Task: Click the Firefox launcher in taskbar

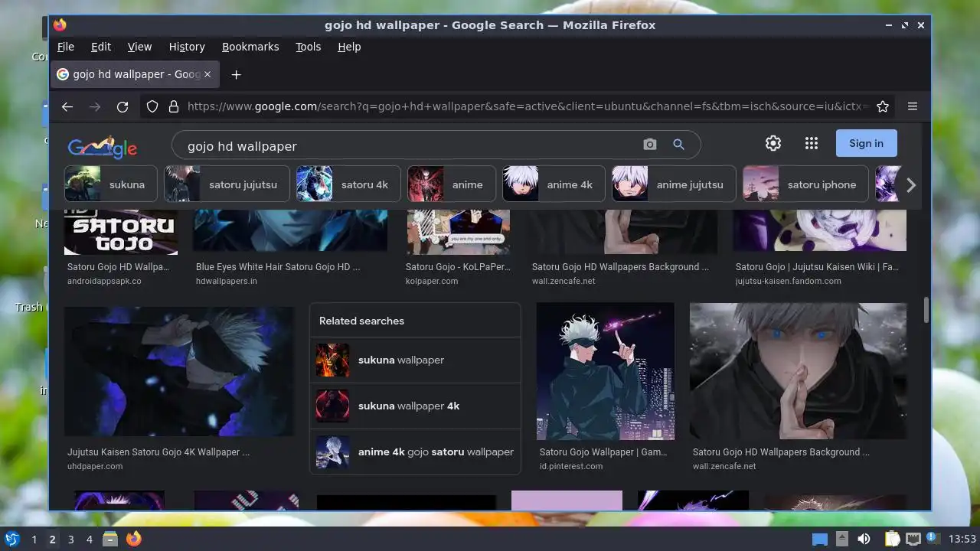Action: click(x=134, y=539)
